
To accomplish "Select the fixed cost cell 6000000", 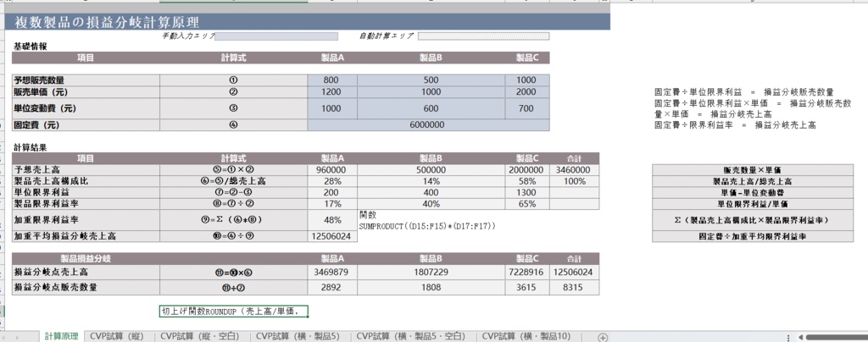I will [x=428, y=125].
